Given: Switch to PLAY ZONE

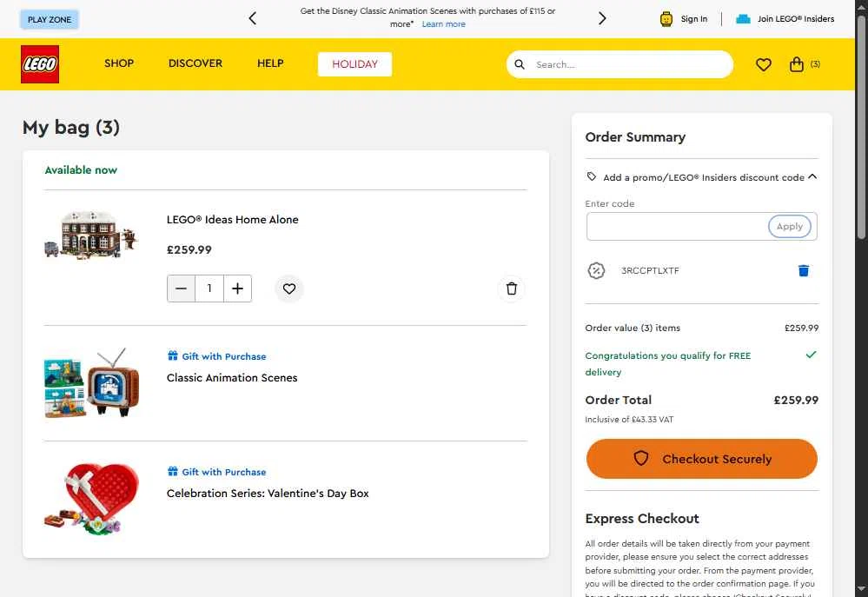Looking at the screenshot, I should [50, 19].
